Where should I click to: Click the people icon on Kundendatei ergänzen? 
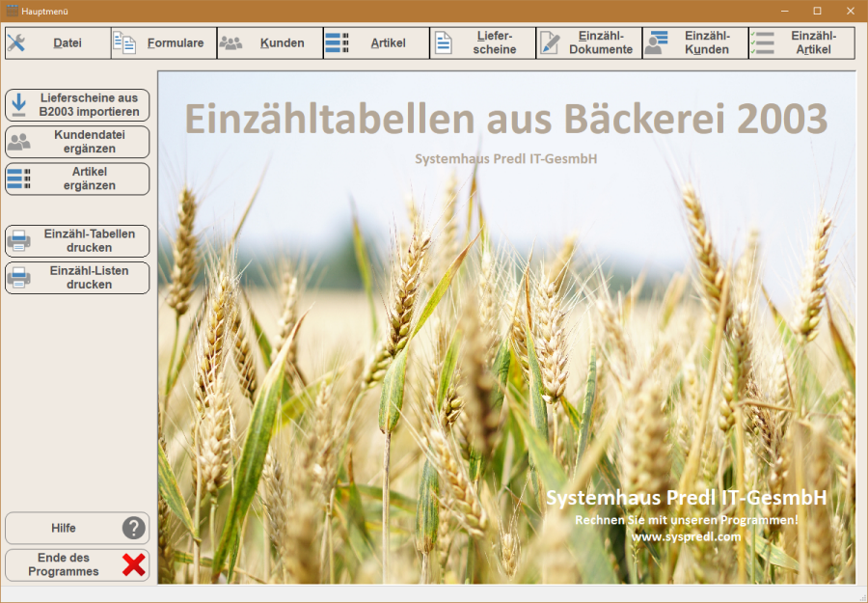point(19,142)
